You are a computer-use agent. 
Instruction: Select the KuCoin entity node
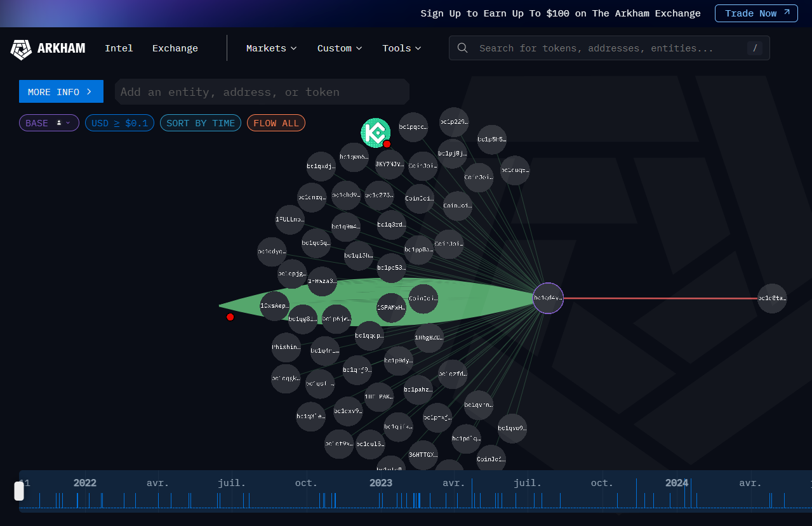click(x=376, y=133)
